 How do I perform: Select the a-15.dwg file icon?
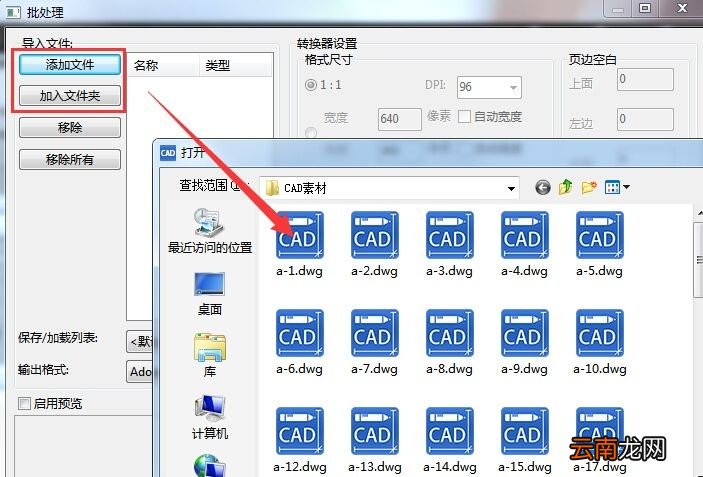click(525, 431)
